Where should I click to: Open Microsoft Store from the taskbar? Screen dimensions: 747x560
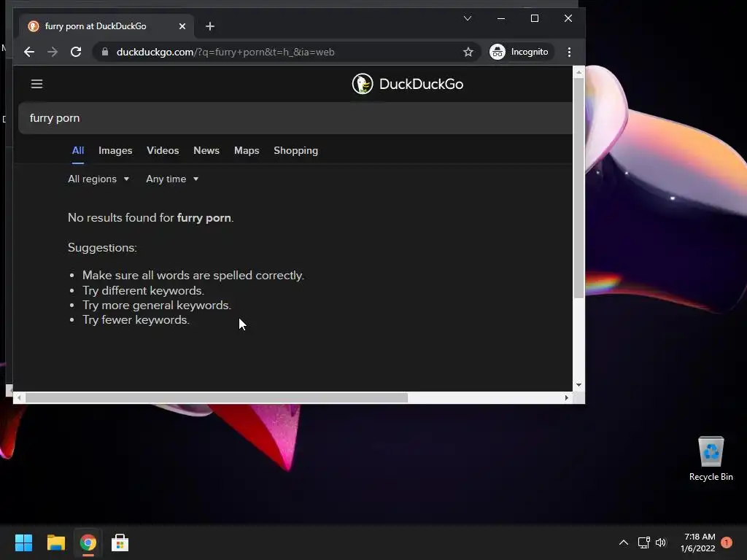pos(120,542)
